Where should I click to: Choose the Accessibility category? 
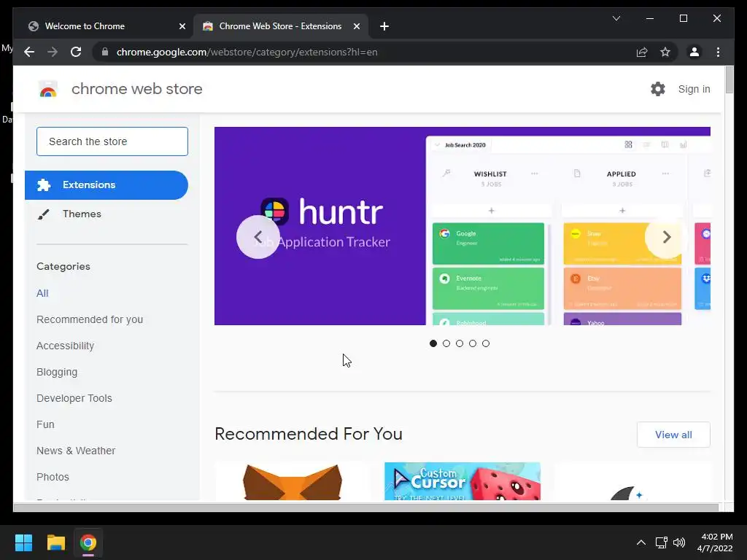point(65,346)
